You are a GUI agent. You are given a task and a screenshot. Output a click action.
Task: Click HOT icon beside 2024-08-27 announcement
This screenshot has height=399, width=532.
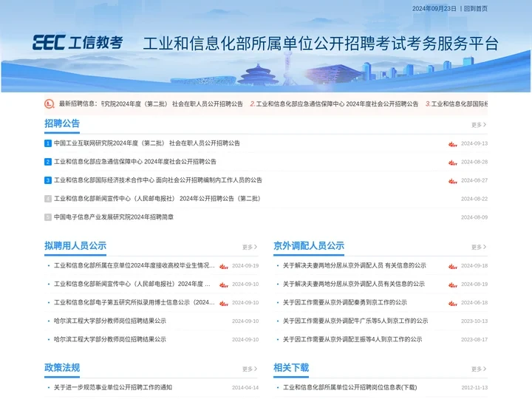tap(453, 181)
